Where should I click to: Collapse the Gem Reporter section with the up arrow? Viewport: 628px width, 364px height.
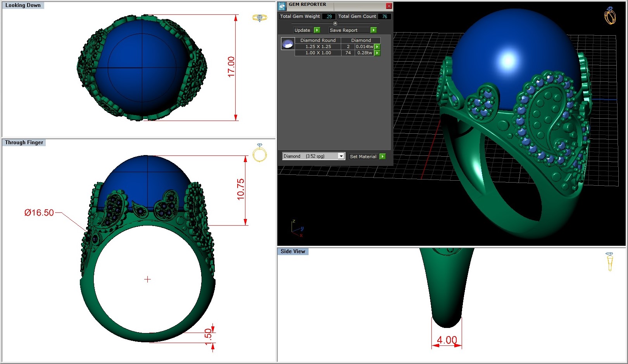335,23
